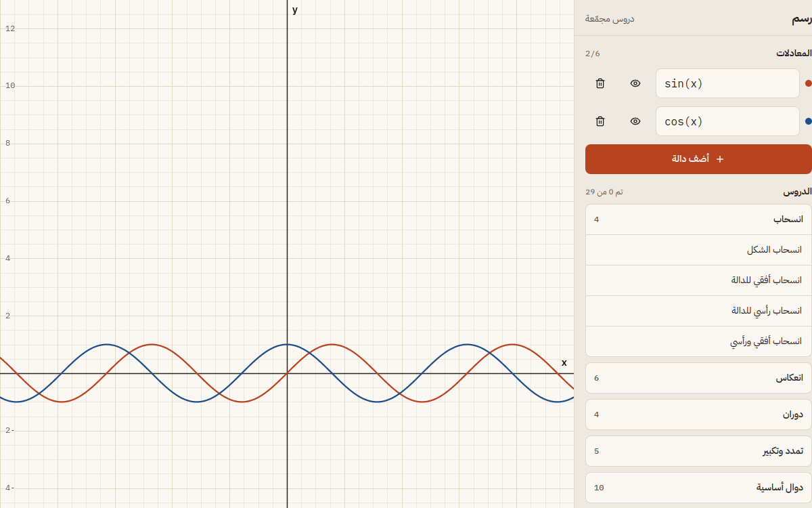Click the دروس مجمّعة header link
Screen dimensions: 812x508
click(610, 18)
